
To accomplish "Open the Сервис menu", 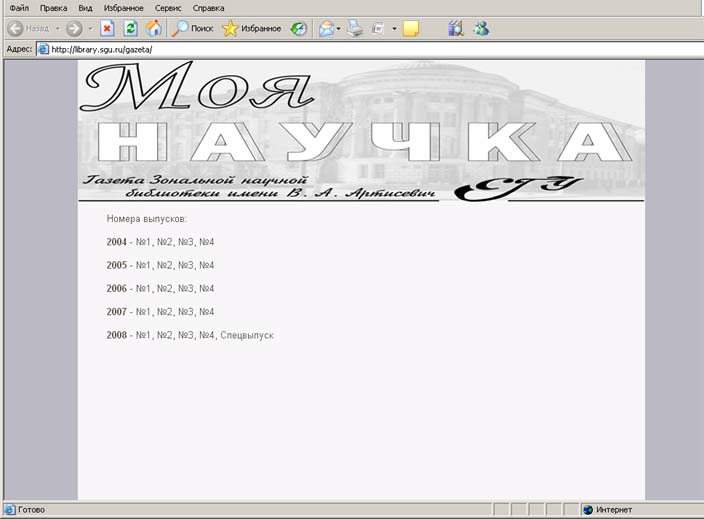I will click(168, 8).
